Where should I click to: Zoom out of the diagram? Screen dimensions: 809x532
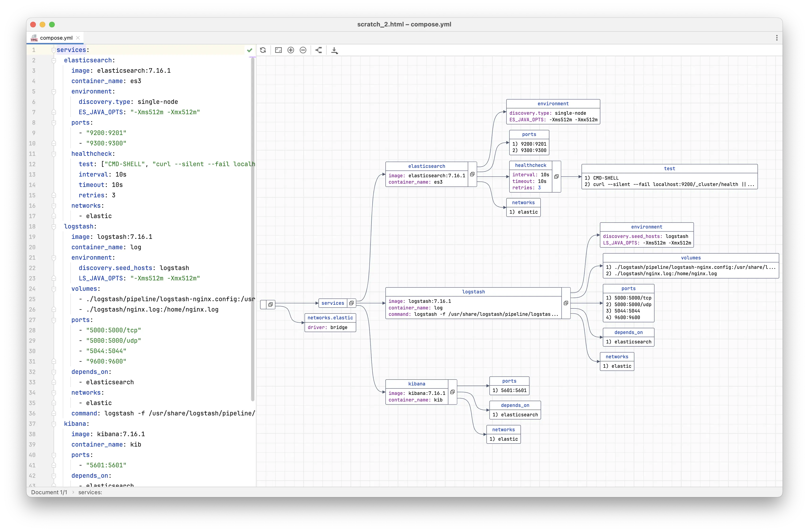click(x=303, y=50)
